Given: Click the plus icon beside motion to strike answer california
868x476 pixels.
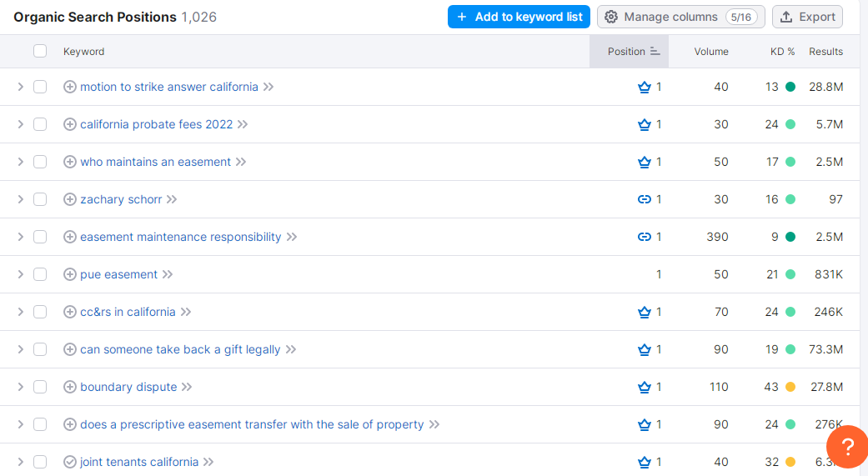Looking at the screenshot, I should [70, 87].
